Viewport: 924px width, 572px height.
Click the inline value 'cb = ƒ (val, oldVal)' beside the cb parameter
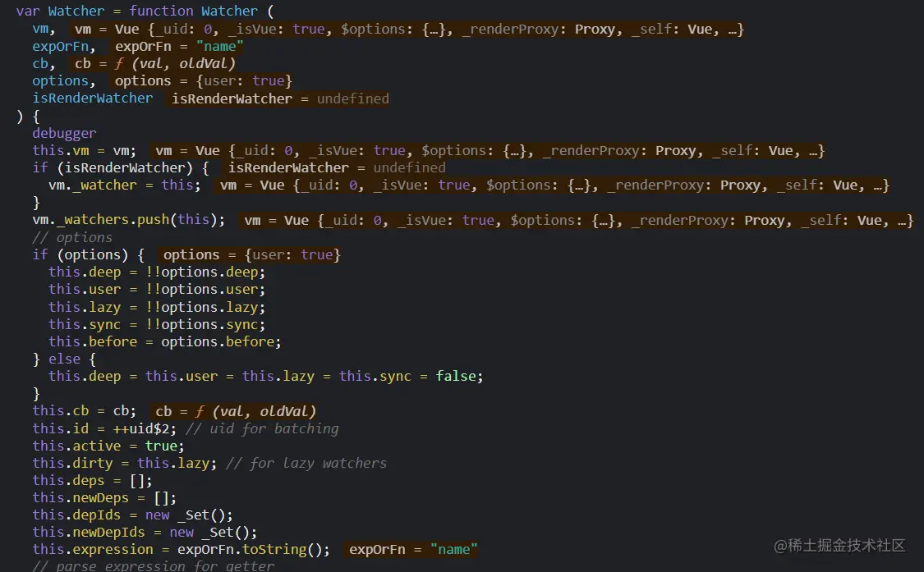coord(155,64)
